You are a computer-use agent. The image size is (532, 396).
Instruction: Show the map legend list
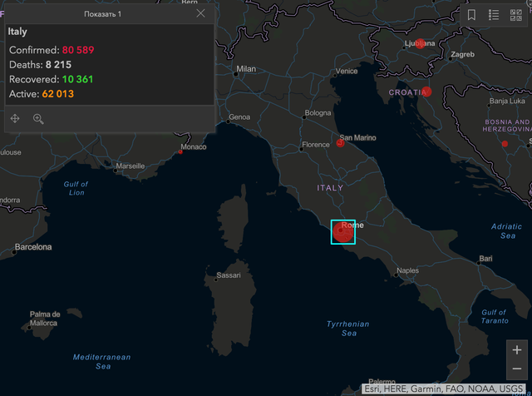(494, 15)
